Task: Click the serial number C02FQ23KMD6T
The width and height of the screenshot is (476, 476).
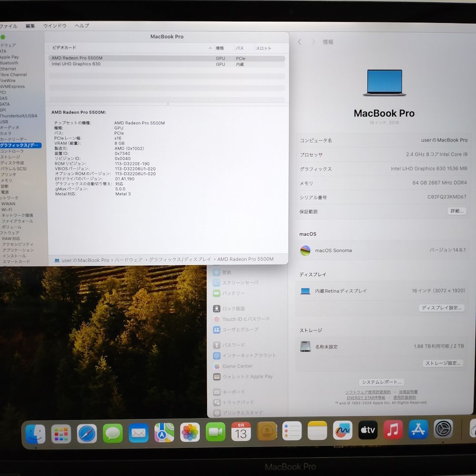Action: pyautogui.click(x=447, y=197)
